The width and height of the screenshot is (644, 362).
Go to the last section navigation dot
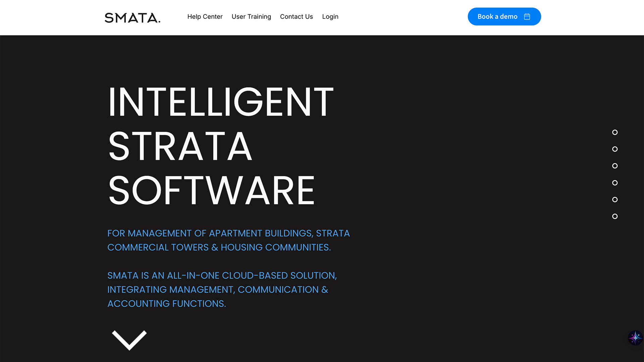615,216
